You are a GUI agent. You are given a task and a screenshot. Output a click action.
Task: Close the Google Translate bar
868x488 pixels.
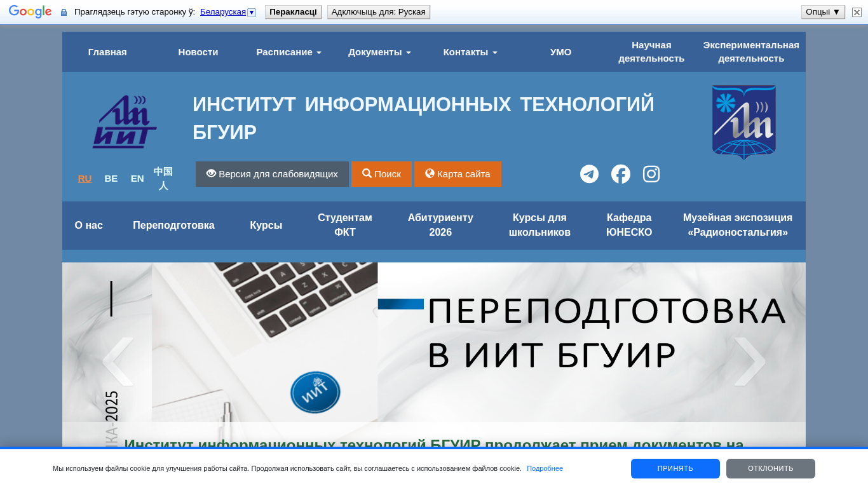857,12
